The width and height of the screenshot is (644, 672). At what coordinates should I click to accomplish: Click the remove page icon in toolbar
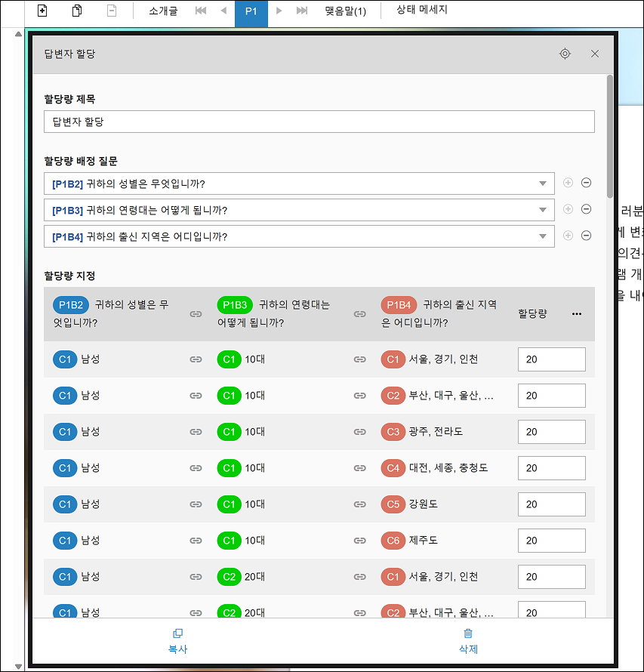coord(112,11)
